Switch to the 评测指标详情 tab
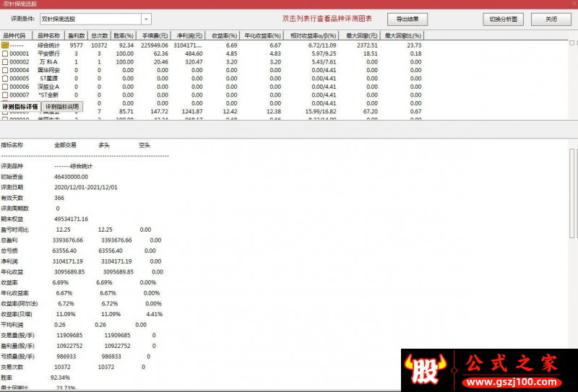Image resolution: width=578 pixels, height=392 pixels. point(20,107)
